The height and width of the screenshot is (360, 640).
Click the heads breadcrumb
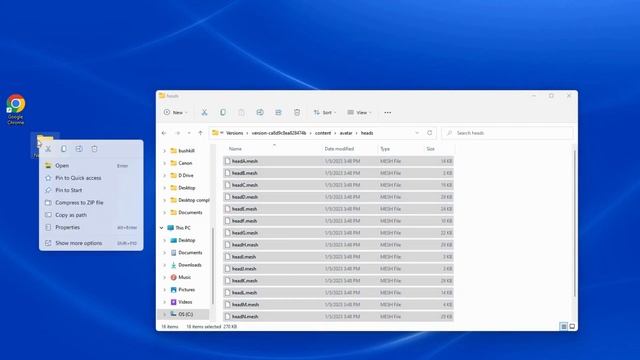(x=367, y=133)
